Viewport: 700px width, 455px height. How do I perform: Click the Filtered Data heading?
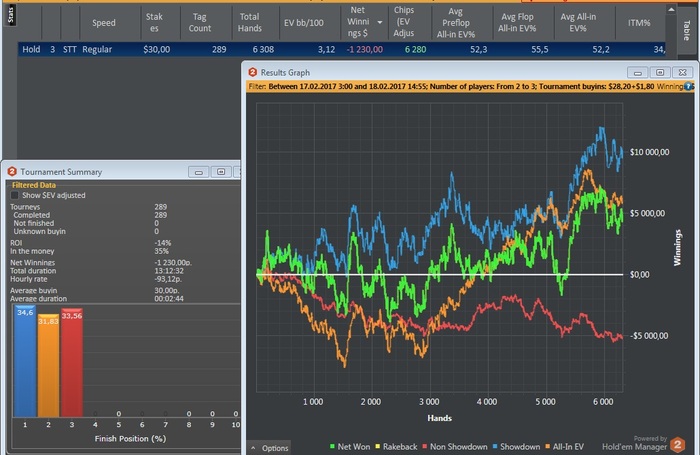point(34,185)
